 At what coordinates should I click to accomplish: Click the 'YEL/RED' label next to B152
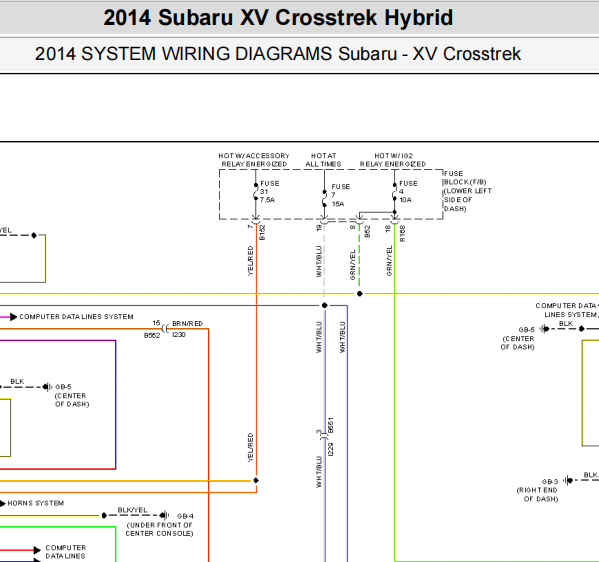point(250,261)
